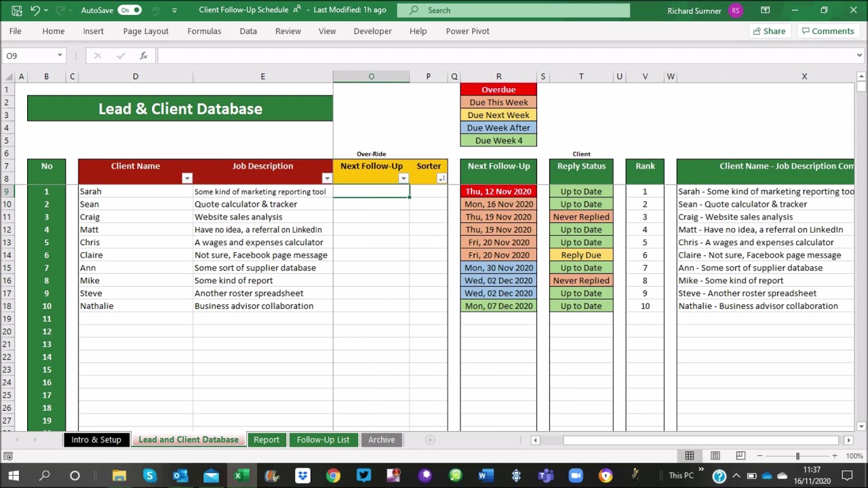Click the Cancel entry X icon
Viewport: 868px width, 488px height.
pos(98,56)
